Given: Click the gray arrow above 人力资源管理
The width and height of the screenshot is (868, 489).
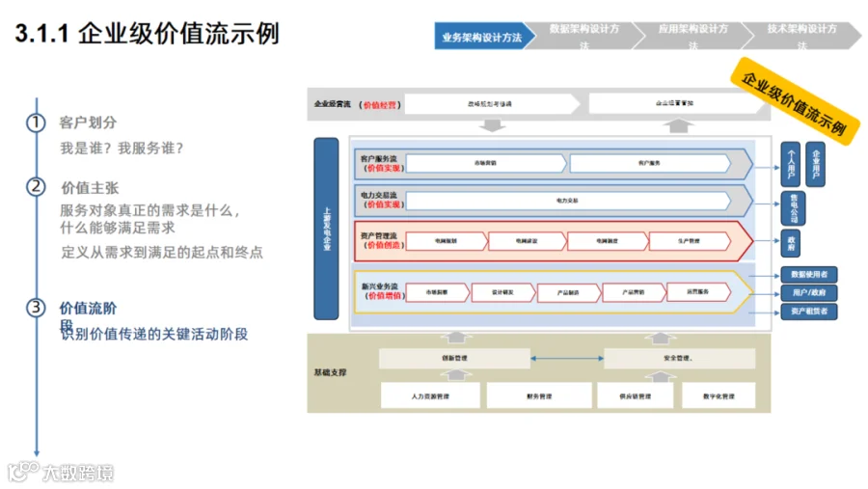Looking at the screenshot, I should click(x=455, y=375).
